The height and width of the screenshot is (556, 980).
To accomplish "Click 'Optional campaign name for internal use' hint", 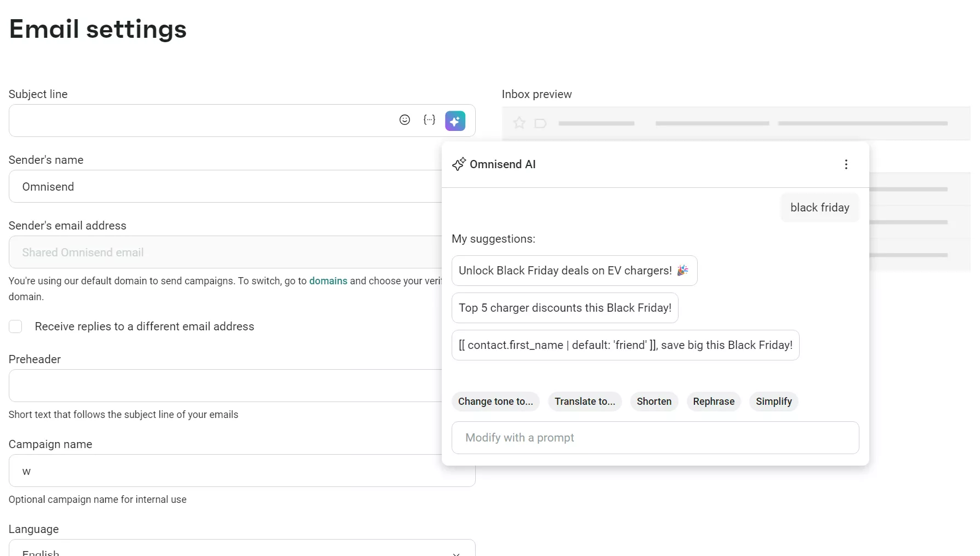I will point(98,500).
